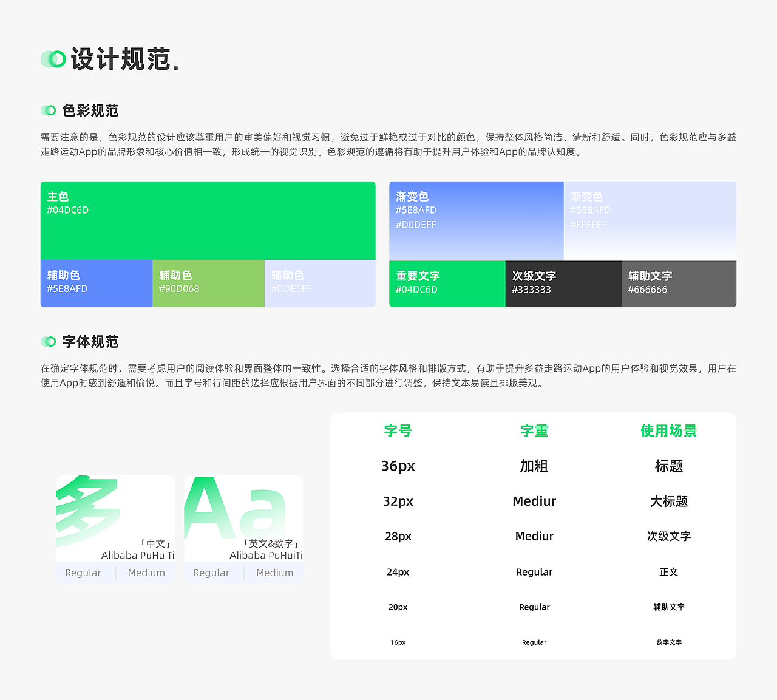This screenshot has height=700, width=777.
Task: Select the 渐变色 #5E8AFD gradient swatch
Action: (x=477, y=220)
